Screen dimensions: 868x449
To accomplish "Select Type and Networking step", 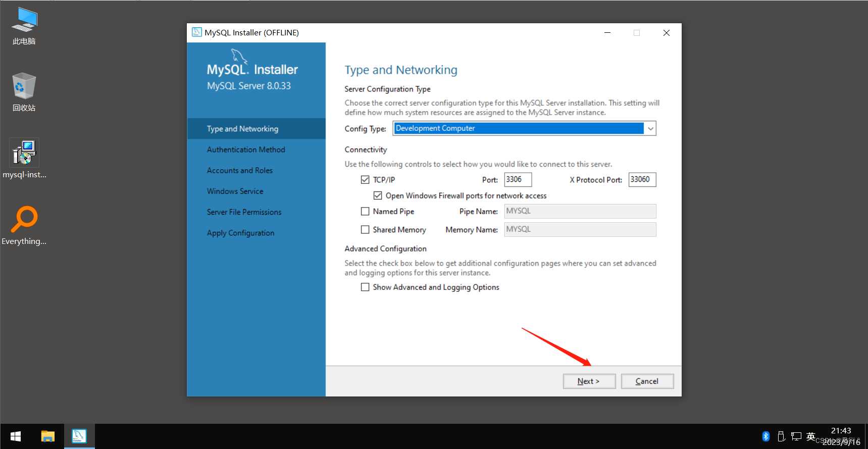I will tap(257, 129).
